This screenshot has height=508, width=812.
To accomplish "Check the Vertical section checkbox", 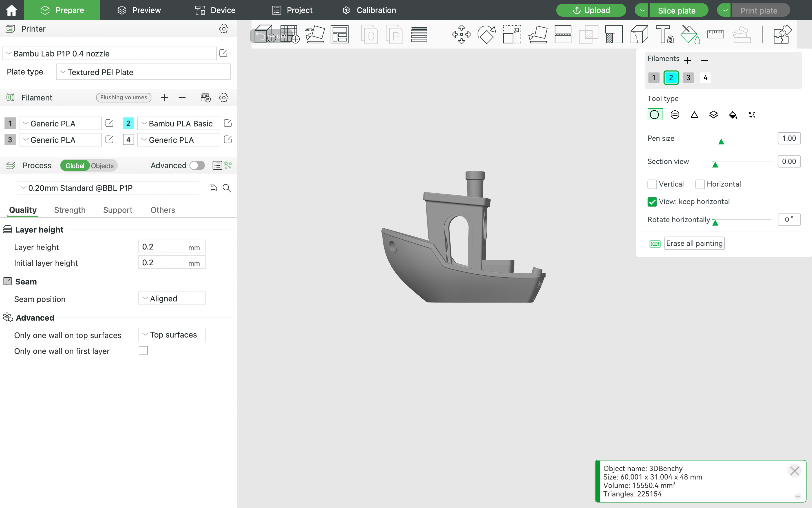I will coord(652,184).
